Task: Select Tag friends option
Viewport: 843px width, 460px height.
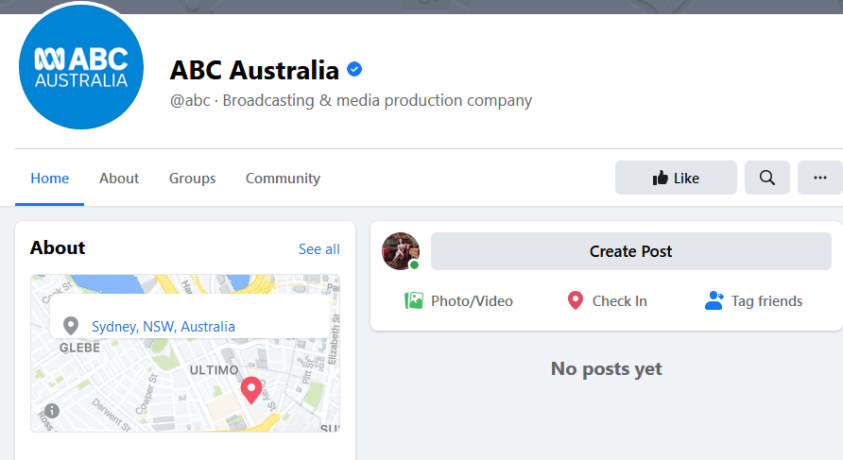Action: (x=754, y=301)
